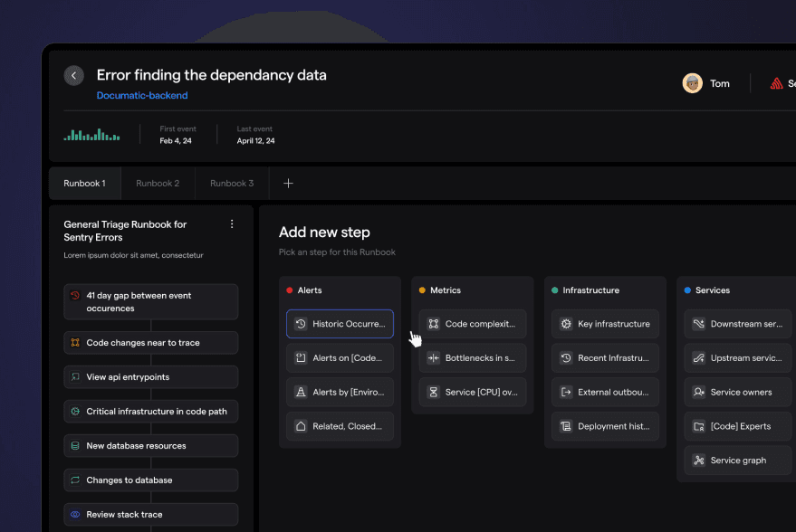Select the New database resources step
This screenshot has width=796, height=532.
click(x=150, y=446)
